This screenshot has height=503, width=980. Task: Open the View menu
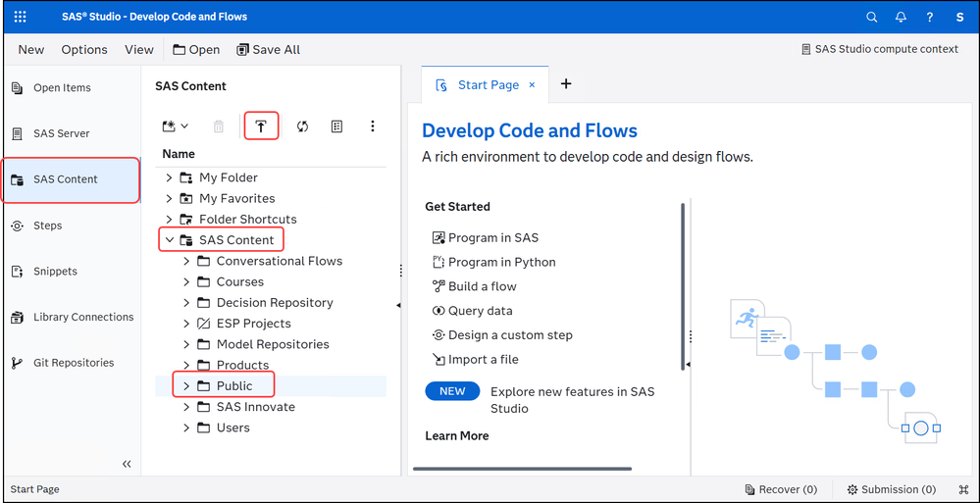138,49
